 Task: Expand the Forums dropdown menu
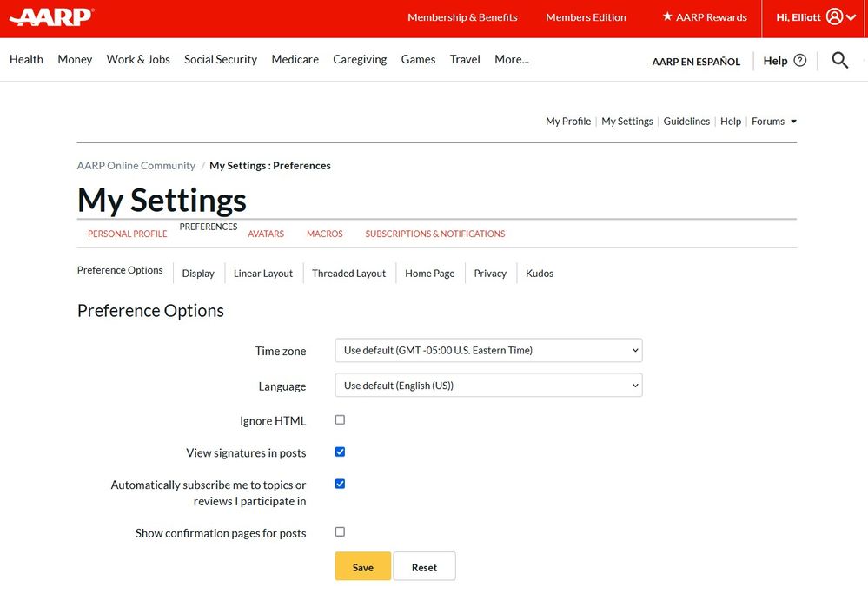pos(774,122)
